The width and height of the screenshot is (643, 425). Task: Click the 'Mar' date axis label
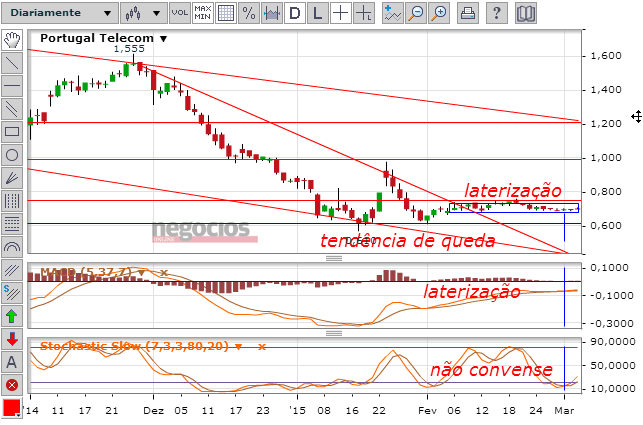pos(564,411)
